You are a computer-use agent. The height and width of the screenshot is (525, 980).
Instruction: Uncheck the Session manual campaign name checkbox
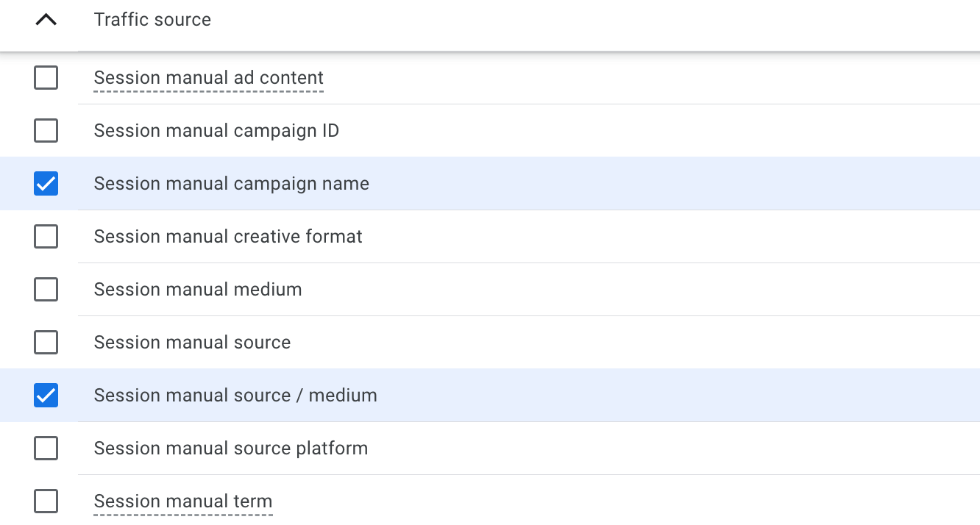tap(46, 183)
